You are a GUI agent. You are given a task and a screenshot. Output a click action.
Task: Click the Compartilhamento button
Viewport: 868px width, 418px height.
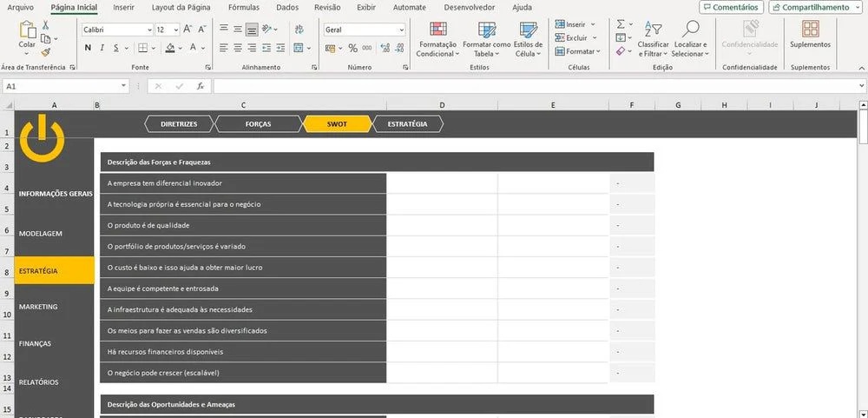(x=817, y=7)
